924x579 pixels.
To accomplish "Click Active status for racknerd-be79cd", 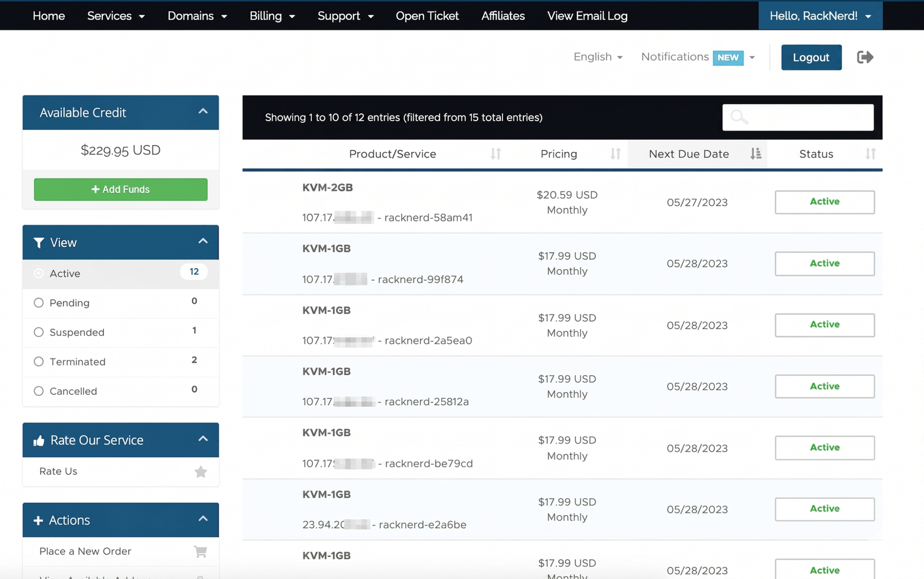I will [x=825, y=448].
